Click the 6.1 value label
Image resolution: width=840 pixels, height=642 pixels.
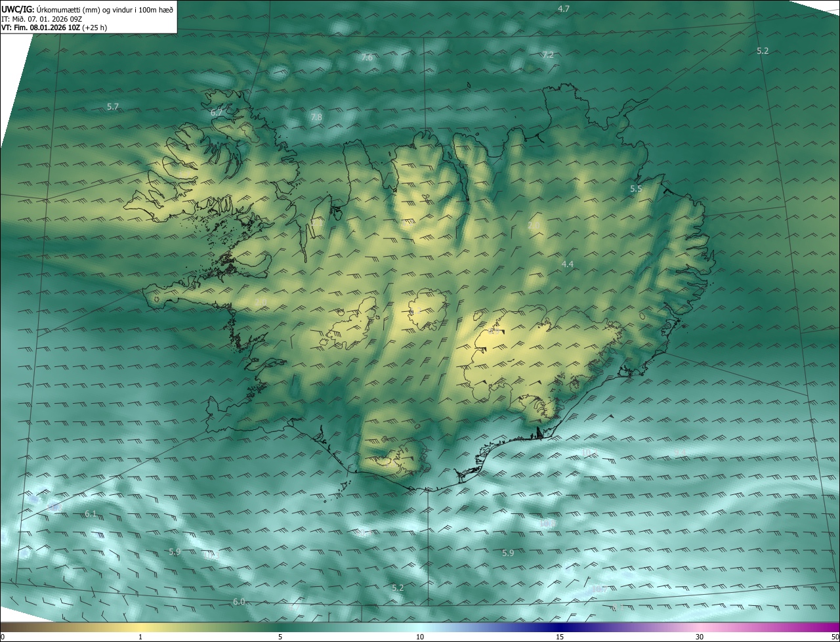91,513
